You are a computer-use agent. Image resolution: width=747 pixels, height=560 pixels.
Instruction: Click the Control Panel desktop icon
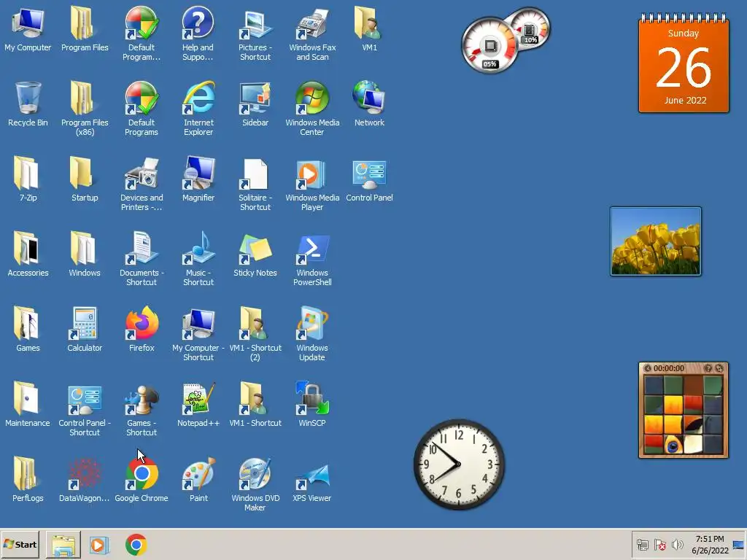pos(369,179)
